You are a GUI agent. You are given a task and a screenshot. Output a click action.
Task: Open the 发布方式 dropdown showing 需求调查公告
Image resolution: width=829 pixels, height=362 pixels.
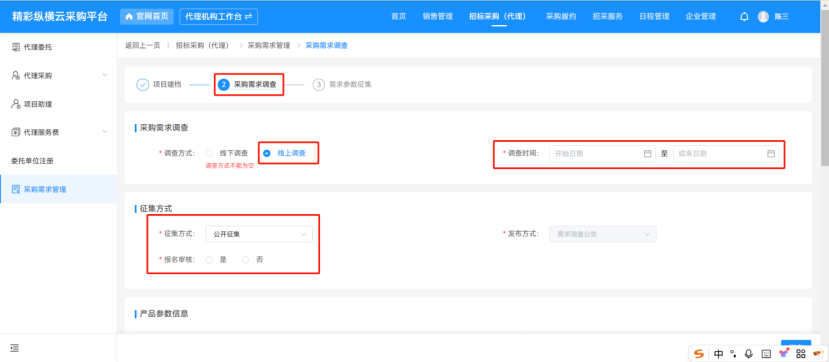coord(603,234)
